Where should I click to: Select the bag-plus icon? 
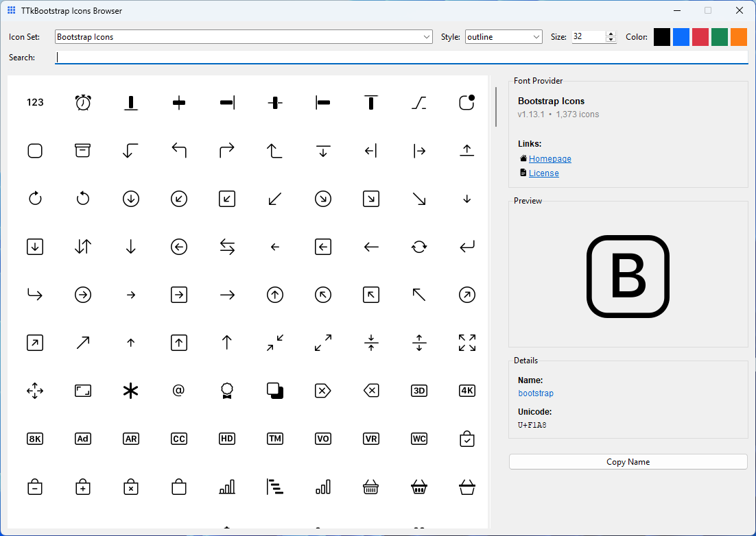tap(82, 487)
